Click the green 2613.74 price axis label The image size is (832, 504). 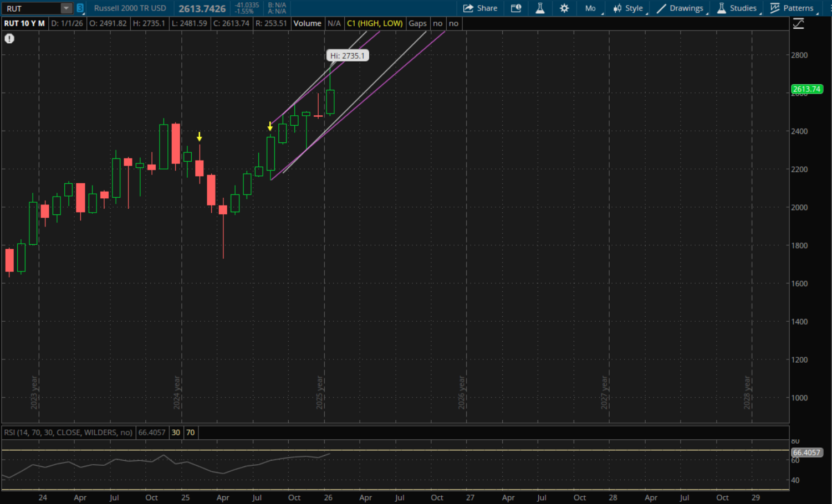[x=807, y=89]
